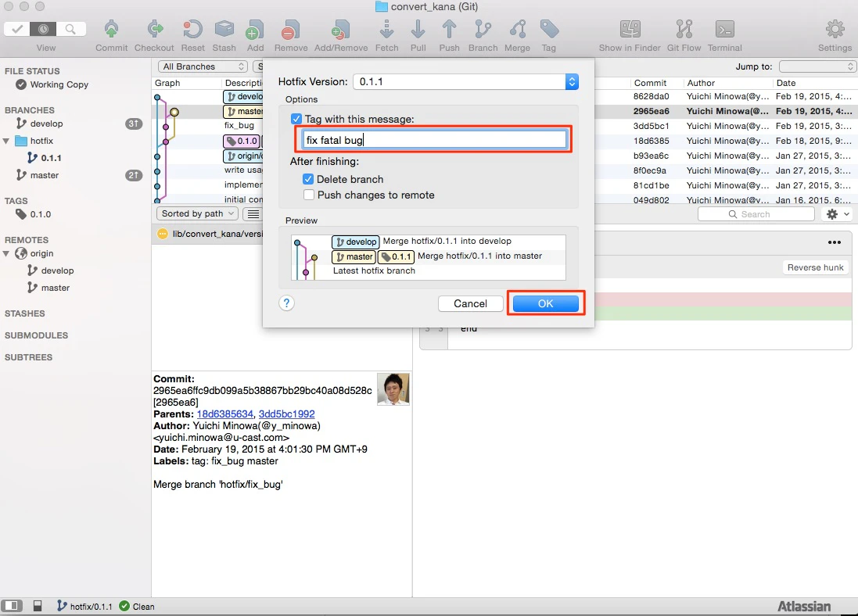
Task: Uncheck Delete branch option
Action: (x=308, y=179)
